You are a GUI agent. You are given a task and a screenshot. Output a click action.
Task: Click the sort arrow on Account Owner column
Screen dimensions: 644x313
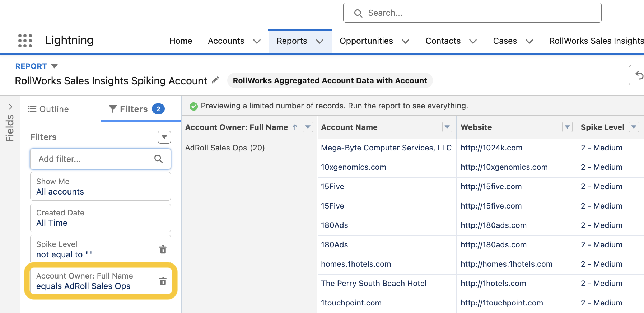coord(295,127)
